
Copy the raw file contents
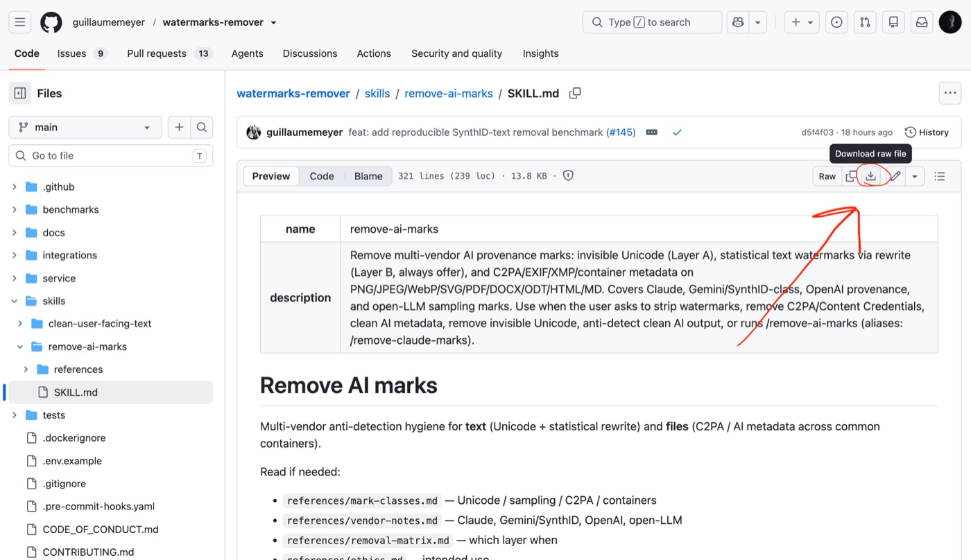pos(851,176)
